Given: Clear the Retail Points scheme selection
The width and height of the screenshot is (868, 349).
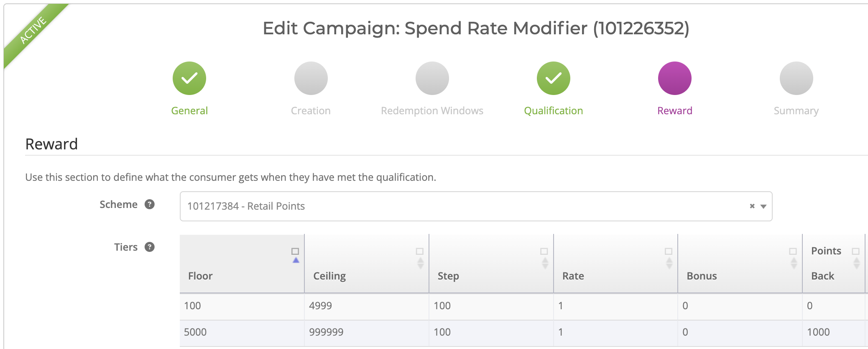Looking at the screenshot, I should (752, 206).
